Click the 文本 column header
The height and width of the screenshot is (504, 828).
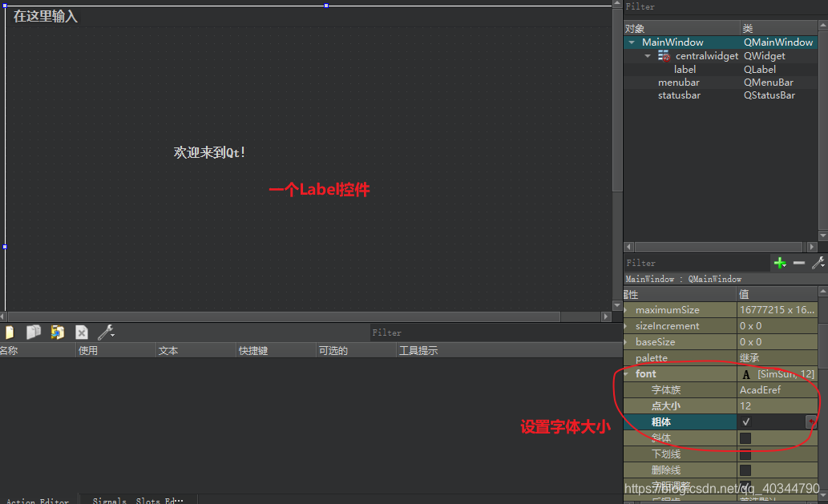tap(196, 350)
